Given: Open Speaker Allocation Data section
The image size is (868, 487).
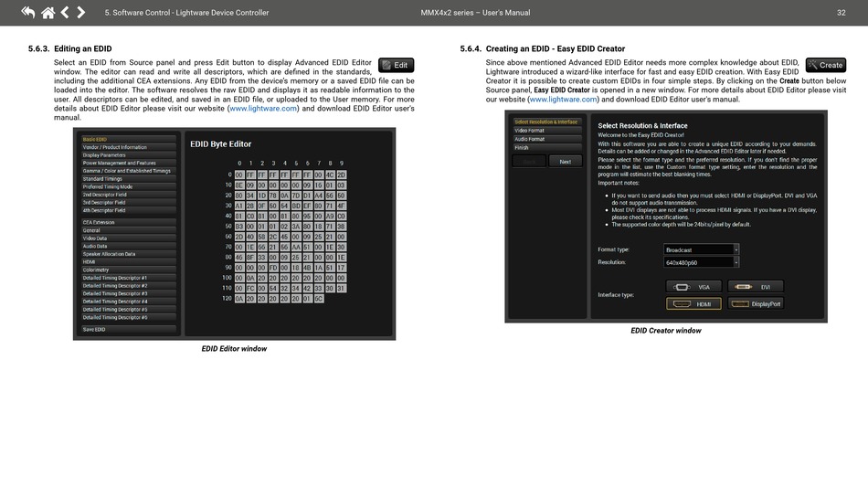Looking at the screenshot, I should click(x=129, y=254).
